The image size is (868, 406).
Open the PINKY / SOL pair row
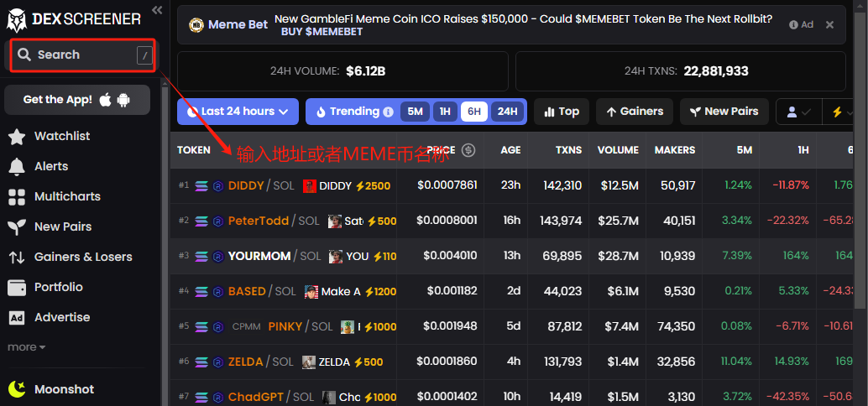point(512,327)
